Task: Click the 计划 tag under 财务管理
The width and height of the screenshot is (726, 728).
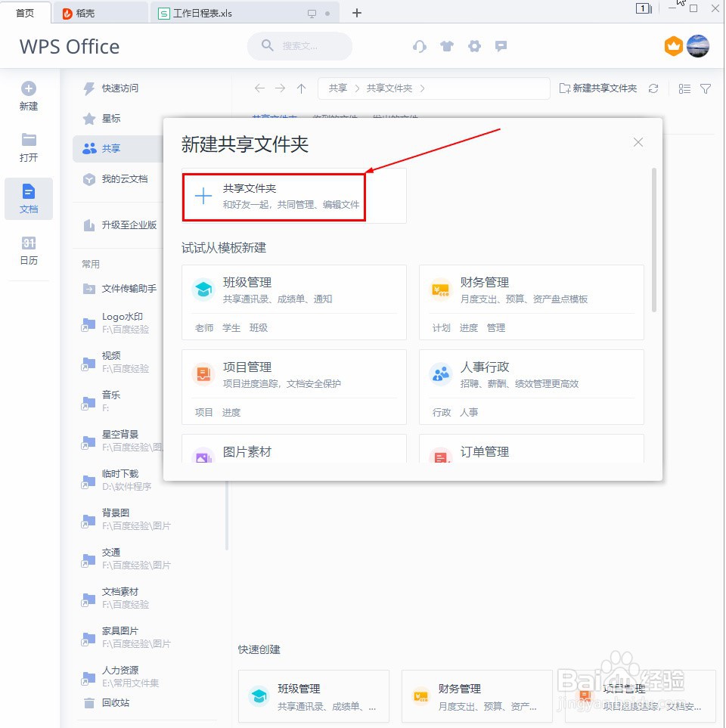Action: [441, 328]
